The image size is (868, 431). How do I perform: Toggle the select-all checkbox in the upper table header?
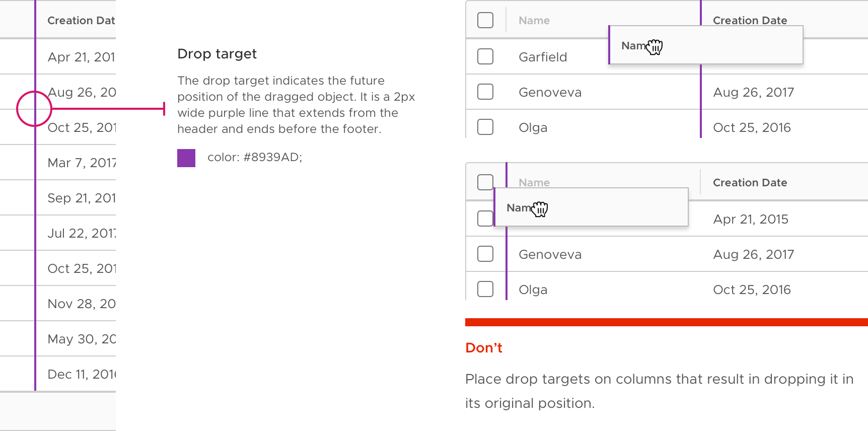point(485,20)
